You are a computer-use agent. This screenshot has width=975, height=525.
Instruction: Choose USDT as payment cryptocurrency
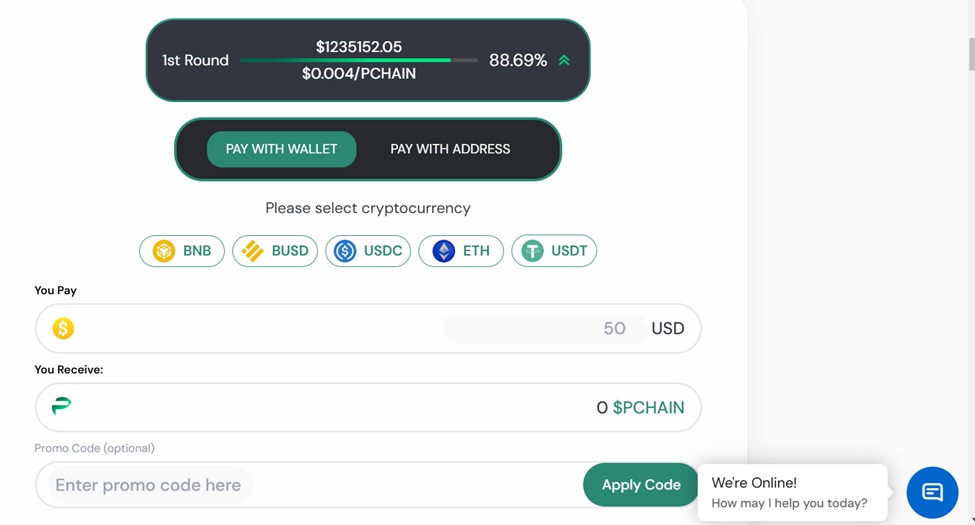click(x=568, y=251)
